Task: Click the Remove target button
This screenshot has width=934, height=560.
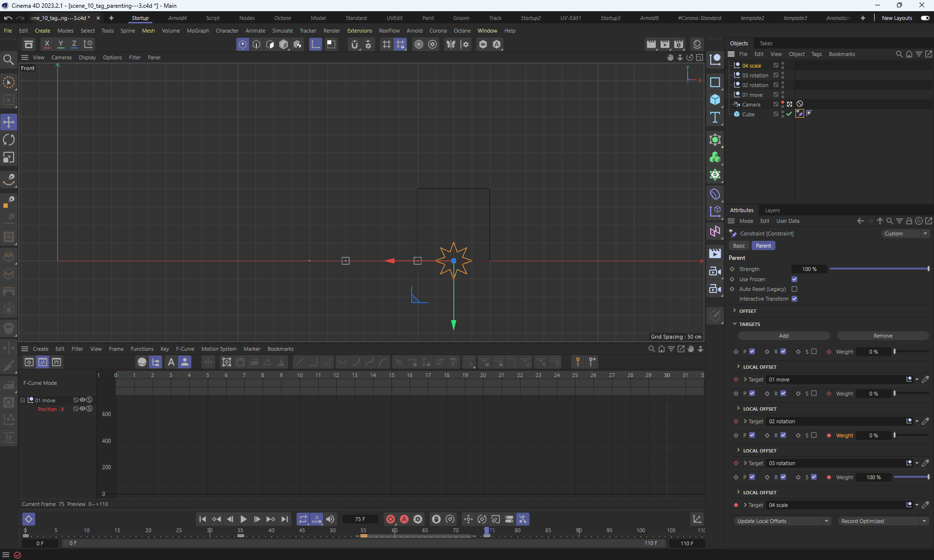Action: [x=882, y=336]
